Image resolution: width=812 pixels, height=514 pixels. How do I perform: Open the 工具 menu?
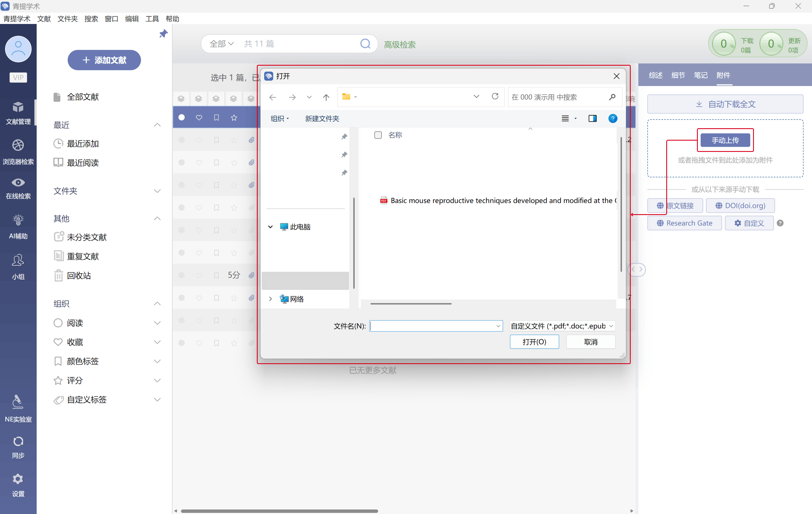click(x=152, y=19)
